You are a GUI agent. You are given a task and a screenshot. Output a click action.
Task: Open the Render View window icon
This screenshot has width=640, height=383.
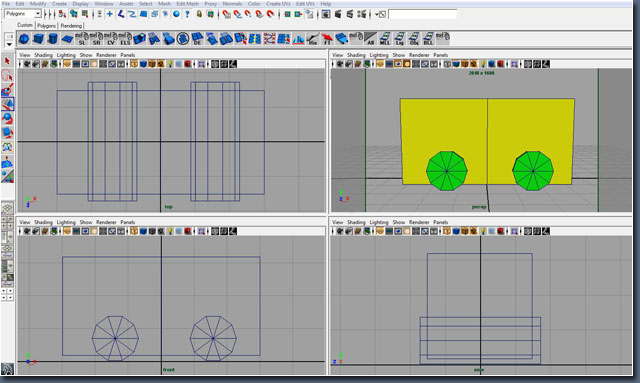(x=326, y=14)
